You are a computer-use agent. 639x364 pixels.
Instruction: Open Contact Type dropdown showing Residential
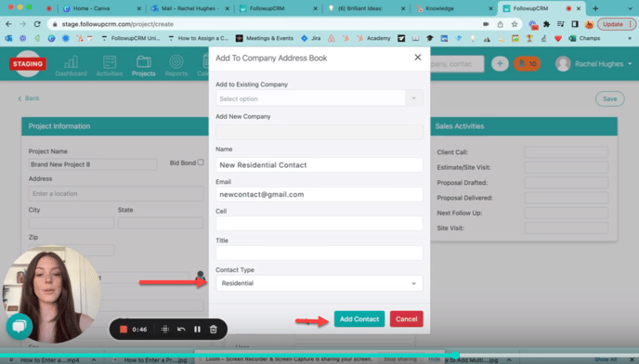click(319, 283)
